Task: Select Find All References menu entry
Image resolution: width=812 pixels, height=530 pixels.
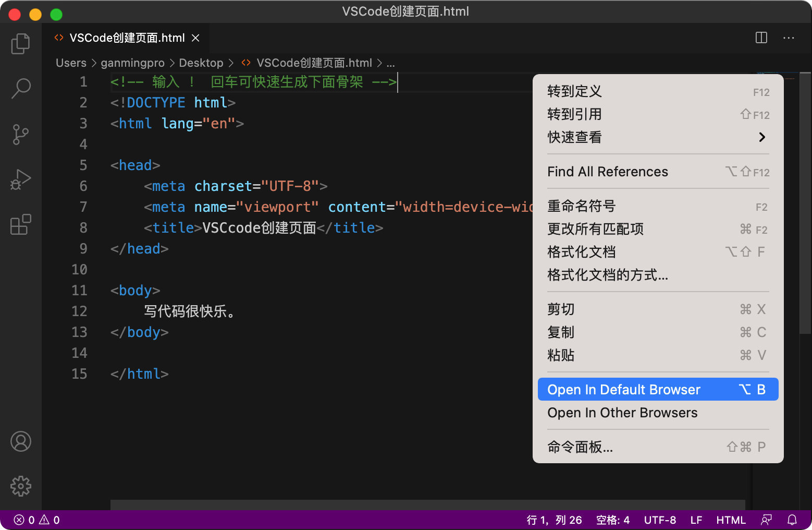Action: tap(658, 172)
